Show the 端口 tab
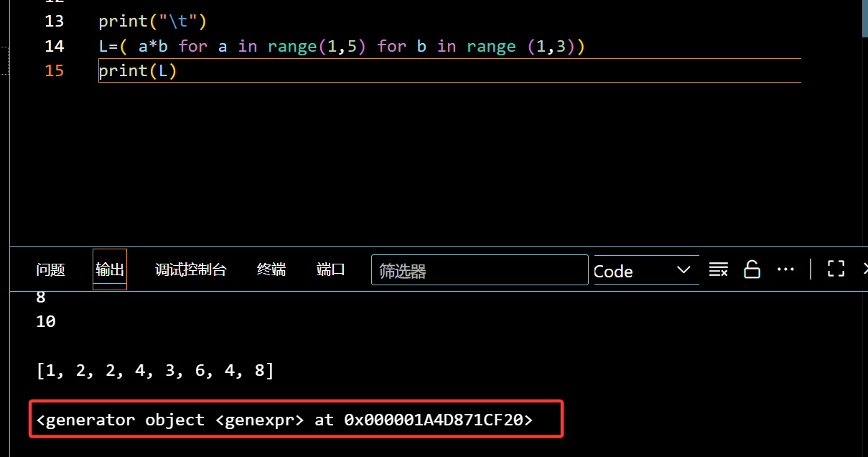868x457 pixels. 331,270
